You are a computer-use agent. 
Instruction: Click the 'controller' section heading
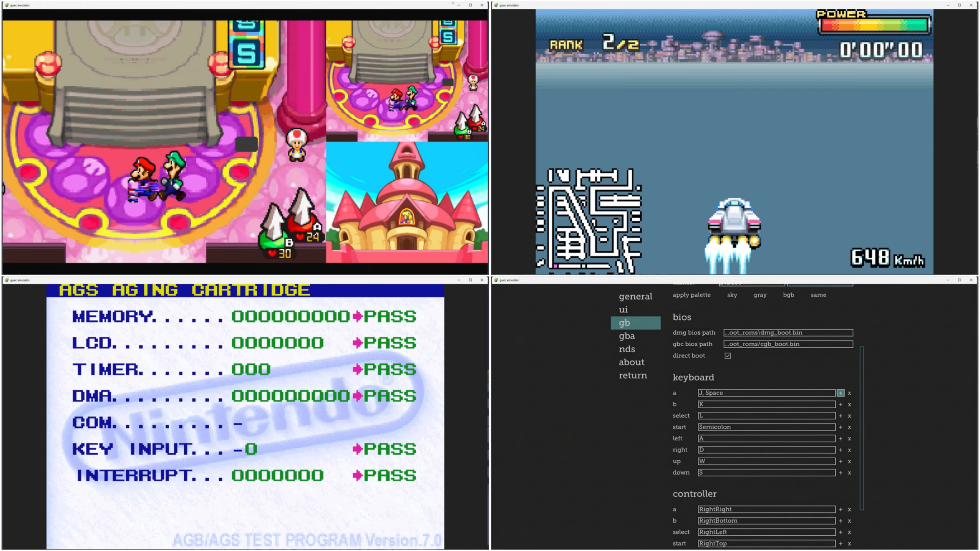point(694,494)
